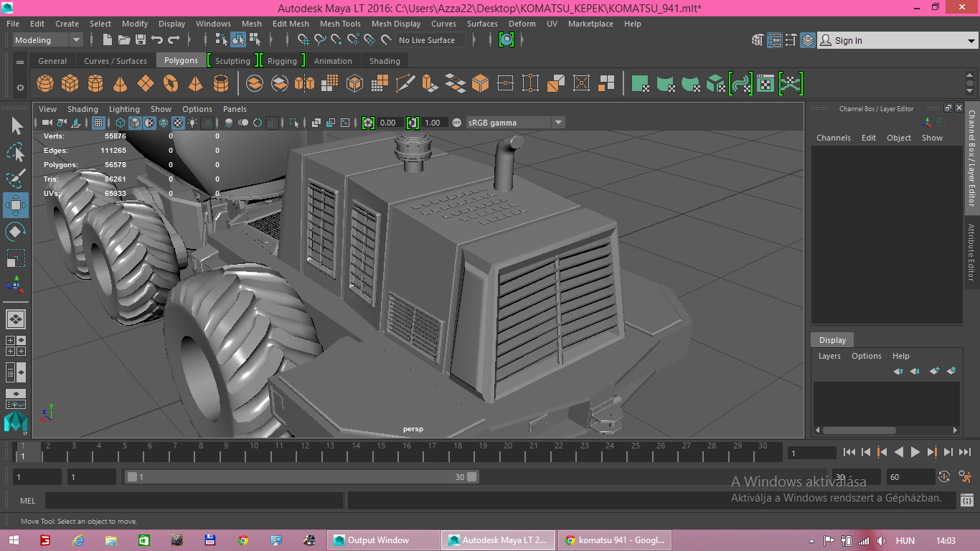Create a polygon cylinder from the shelf
Viewport: 980px width, 551px height.
click(x=95, y=84)
